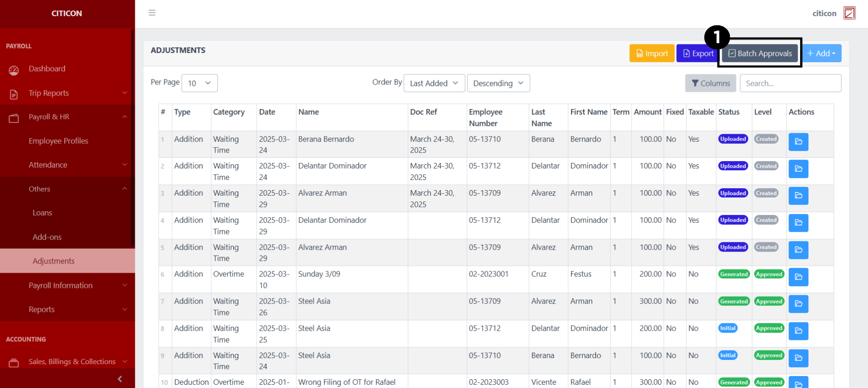This screenshot has height=388, width=868.
Task: Click the hamburger menu icon
Action: click(152, 13)
